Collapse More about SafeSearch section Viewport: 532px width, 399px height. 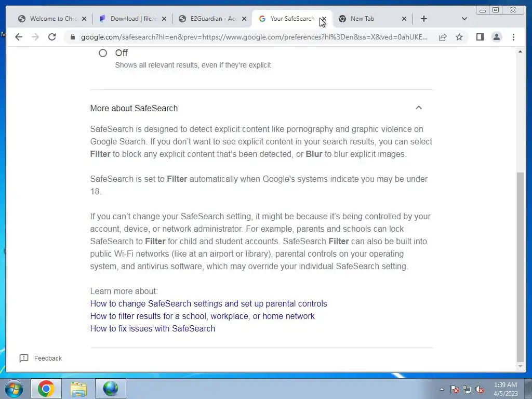(419, 108)
